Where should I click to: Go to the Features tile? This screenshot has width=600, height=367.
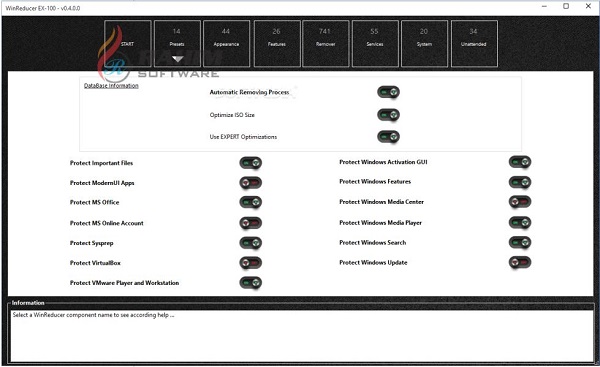pyautogui.click(x=277, y=44)
